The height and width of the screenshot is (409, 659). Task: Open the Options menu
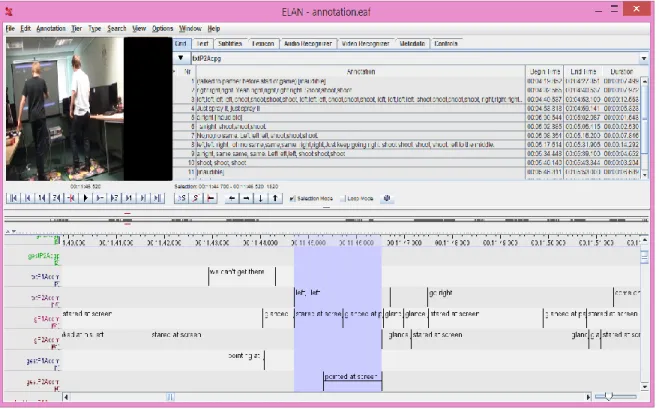[x=163, y=29]
